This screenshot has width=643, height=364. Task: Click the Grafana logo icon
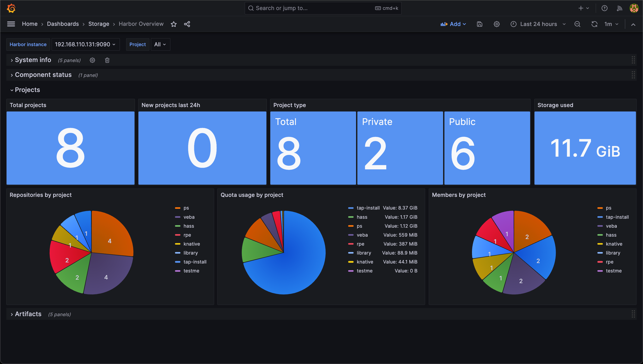point(11,8)
